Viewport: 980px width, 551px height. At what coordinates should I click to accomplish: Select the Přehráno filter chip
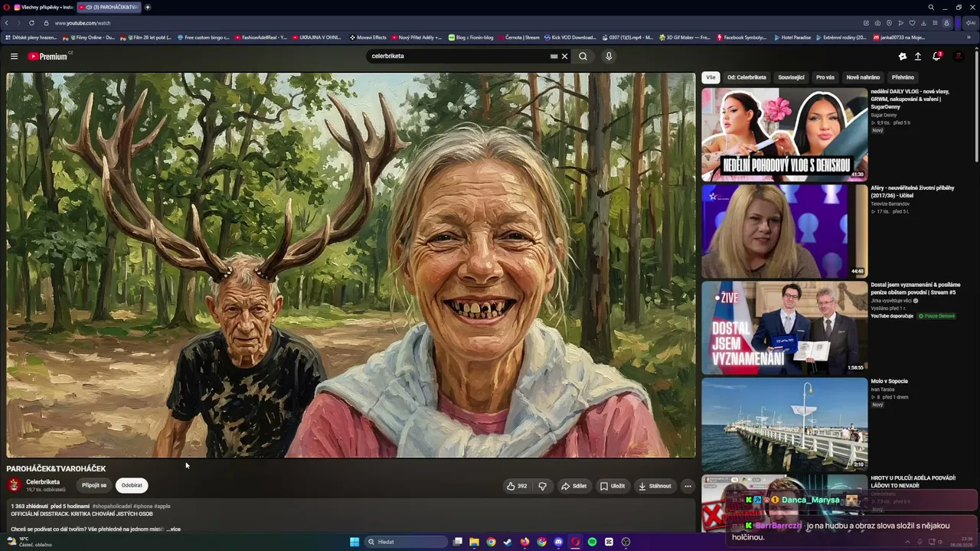tap(903, 77)
